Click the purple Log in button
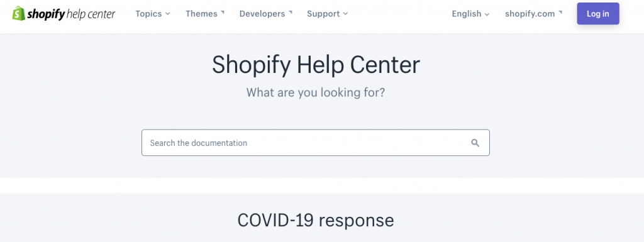This screenshot has width=644, height=242. point(597,14)
